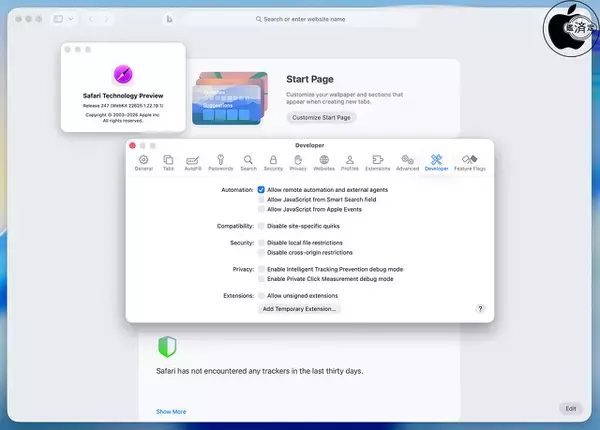Check Allow unsigned extensions

(261, 296)
